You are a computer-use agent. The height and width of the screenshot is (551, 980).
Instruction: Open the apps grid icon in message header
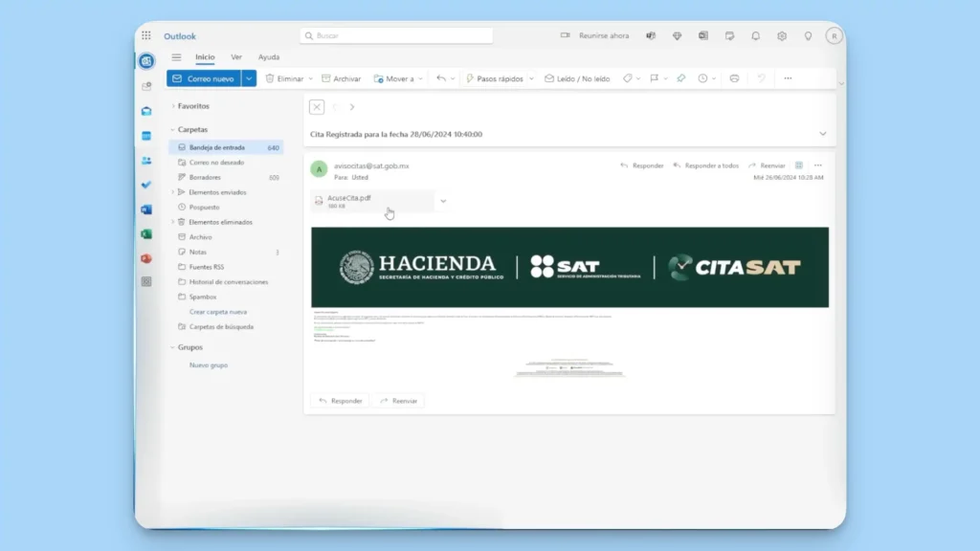point(799,165)
